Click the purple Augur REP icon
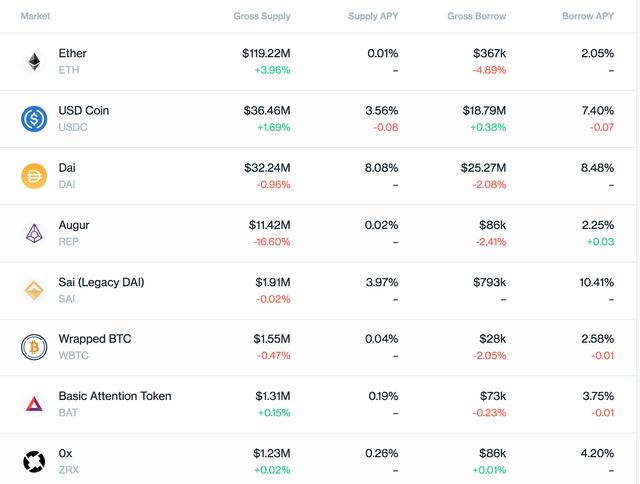640x484 pixels. point(34,233)
